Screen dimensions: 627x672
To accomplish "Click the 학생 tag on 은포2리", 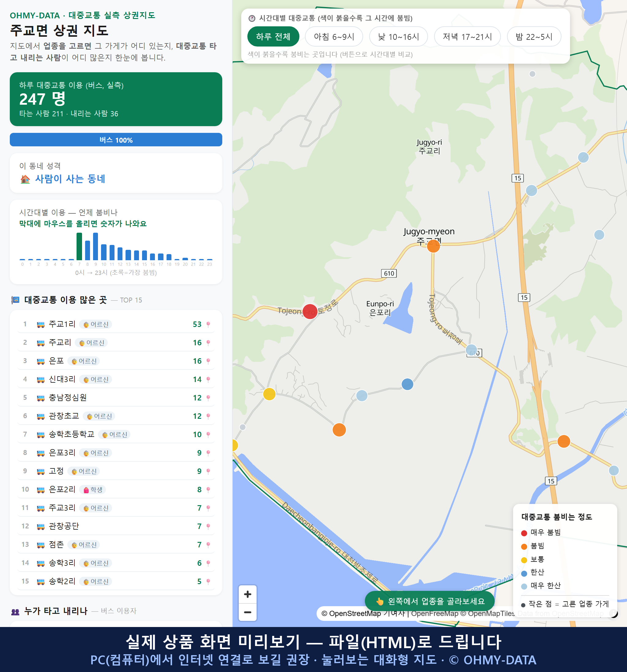I will 93,490.
